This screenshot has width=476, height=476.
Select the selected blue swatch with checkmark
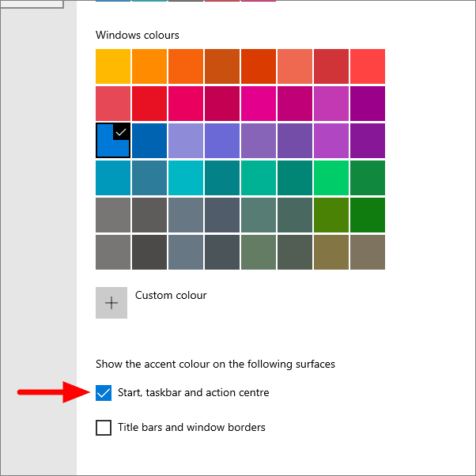(x=113, y=141)
